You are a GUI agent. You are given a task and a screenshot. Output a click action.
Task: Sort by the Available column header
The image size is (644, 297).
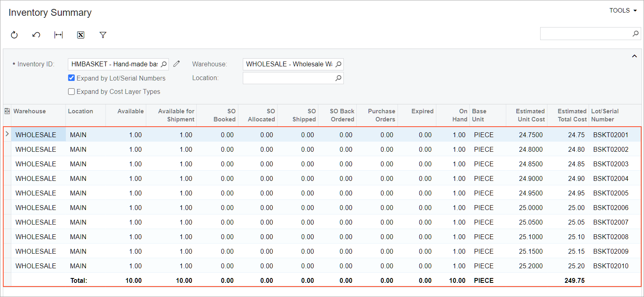[130, 111]
